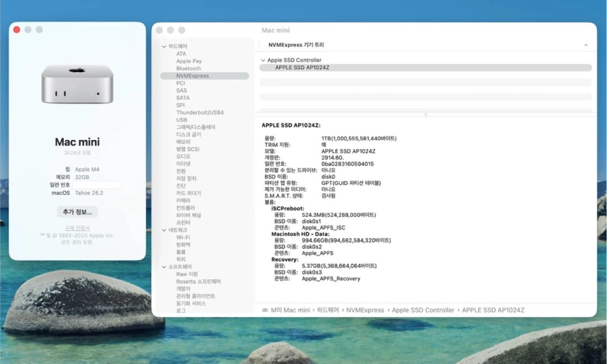Select 디스크 굽기 in sidebar
This screenshot has width=607, height=364.
coord(188,134)
